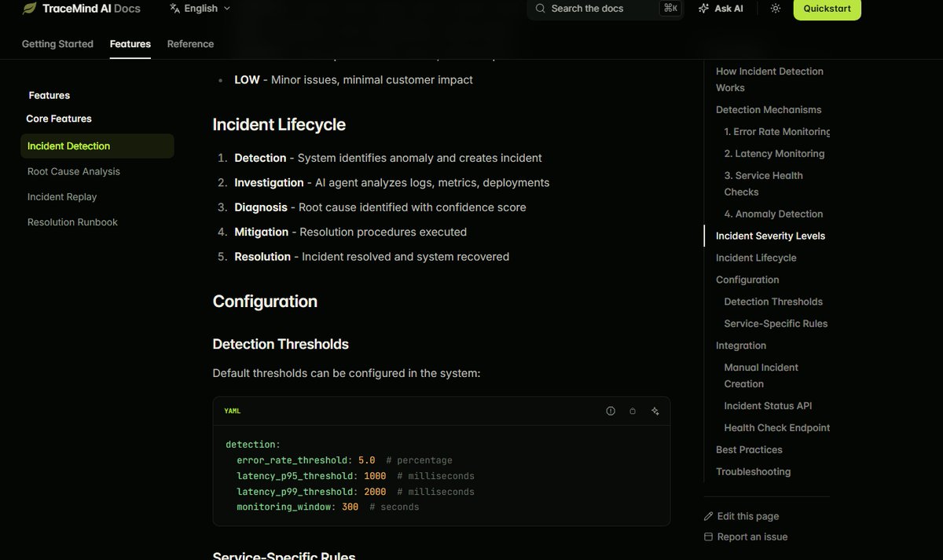
Task: Click the Core Features sidebar label
Action: click(59, 119)
